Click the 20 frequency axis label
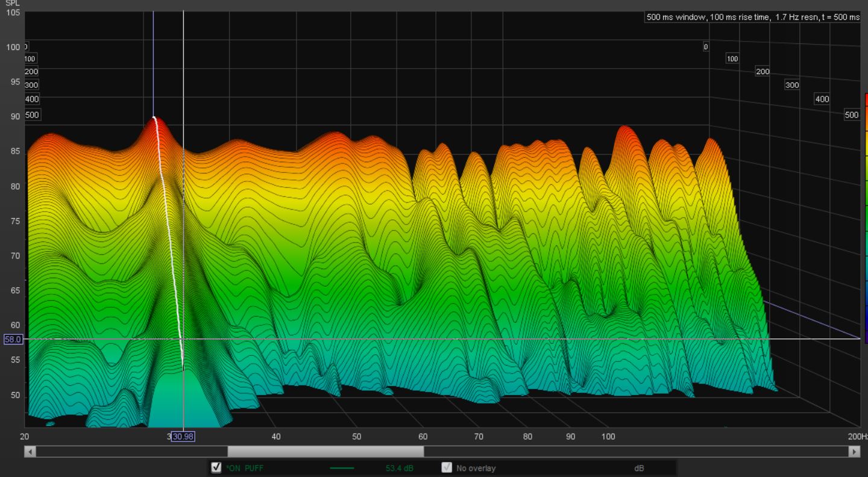Image resolution: width=868 pixels, height=477 pixels. (x=24, y=437)
